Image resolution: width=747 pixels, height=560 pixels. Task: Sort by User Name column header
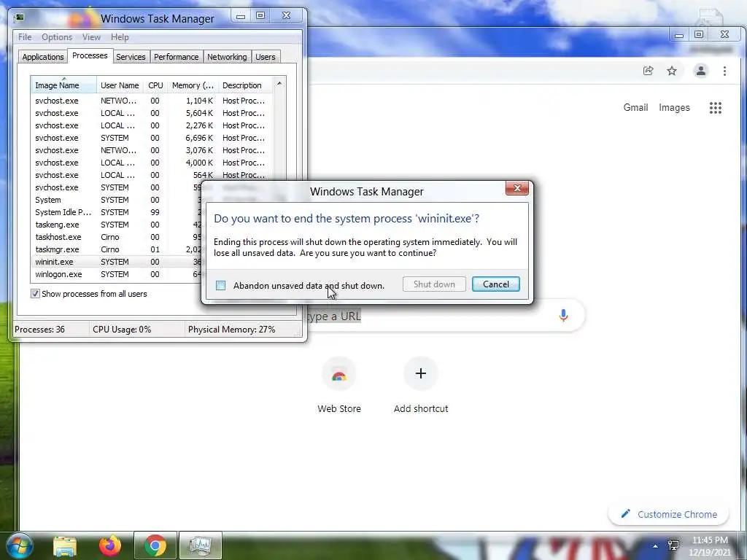coord(120,85)
